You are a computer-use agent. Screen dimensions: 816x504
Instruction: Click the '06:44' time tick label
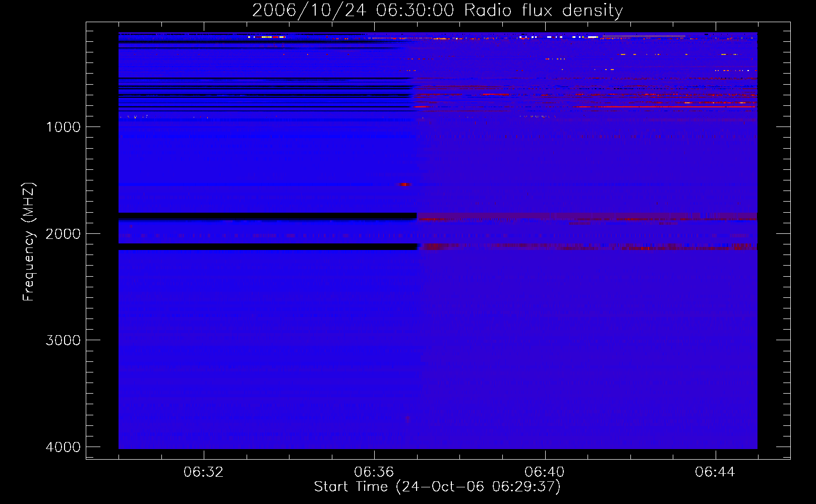click(715, 472)
